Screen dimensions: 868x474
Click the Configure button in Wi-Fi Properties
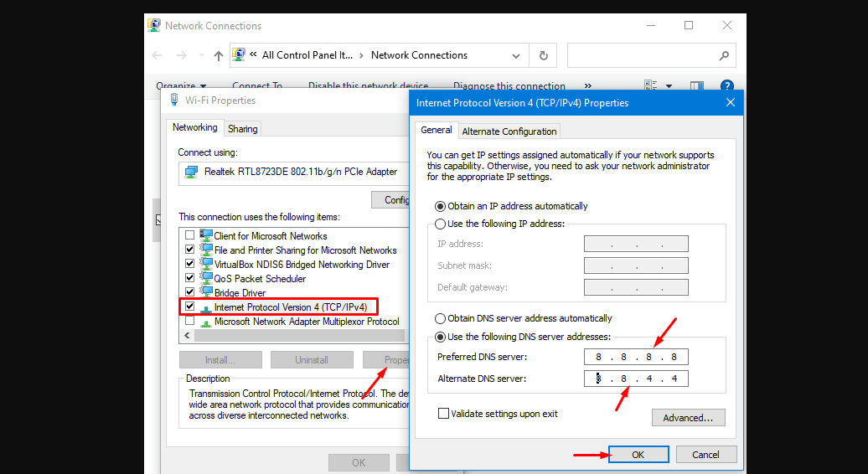390,200
